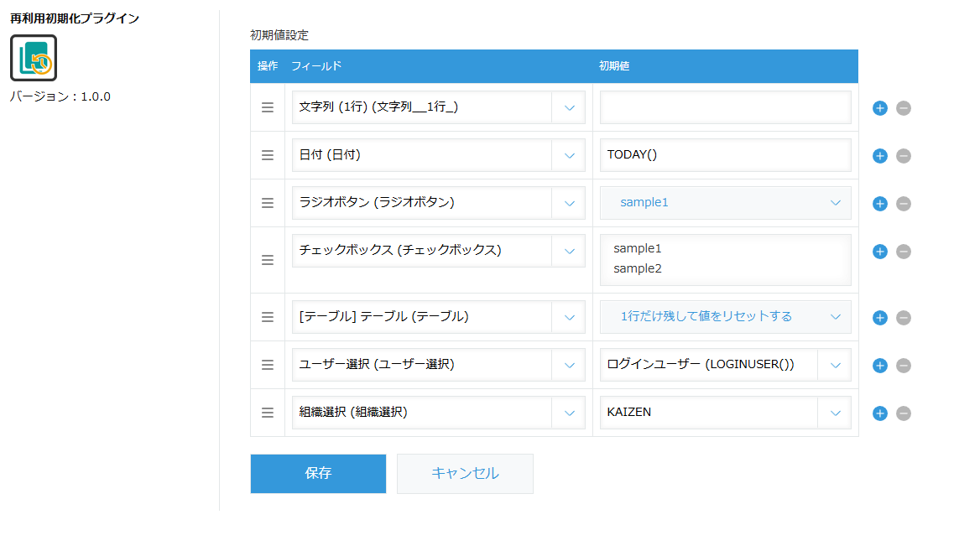The image size is (980, 551).
Task: Add a row after the 組織選択 field
Action: point(879,413)
